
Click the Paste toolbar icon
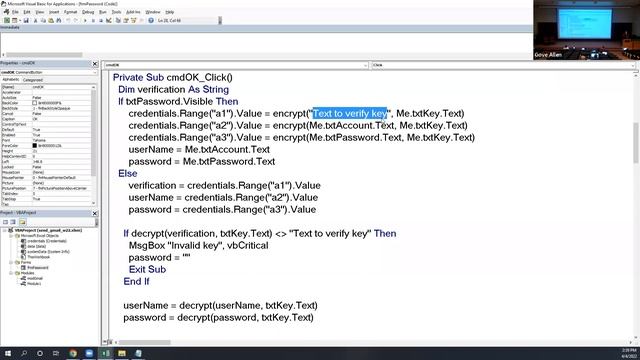(51, 20)
